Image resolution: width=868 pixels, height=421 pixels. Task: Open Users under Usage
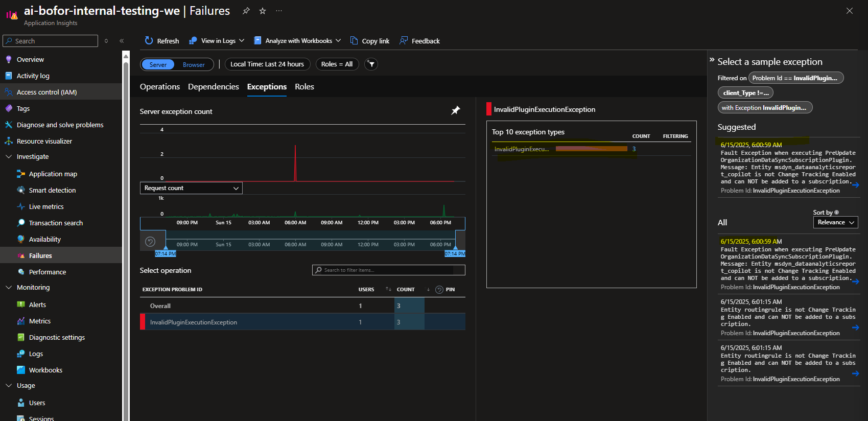pyautogui.click(x=37, y=403)
